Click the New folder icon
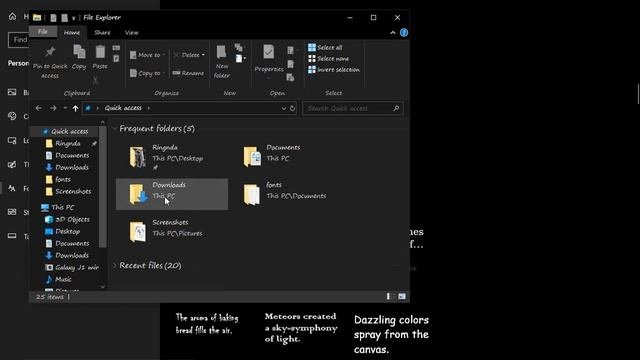Image resolution: width=640 pixels, height=360 pixels. click(x=222, y=52)
